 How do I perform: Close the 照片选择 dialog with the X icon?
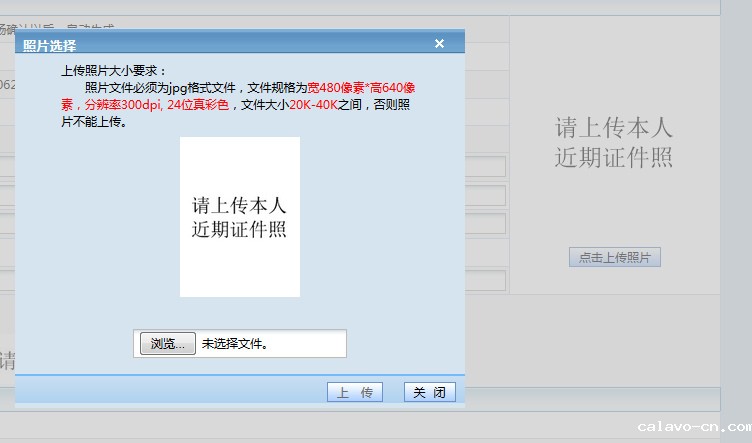click(439, 44)
